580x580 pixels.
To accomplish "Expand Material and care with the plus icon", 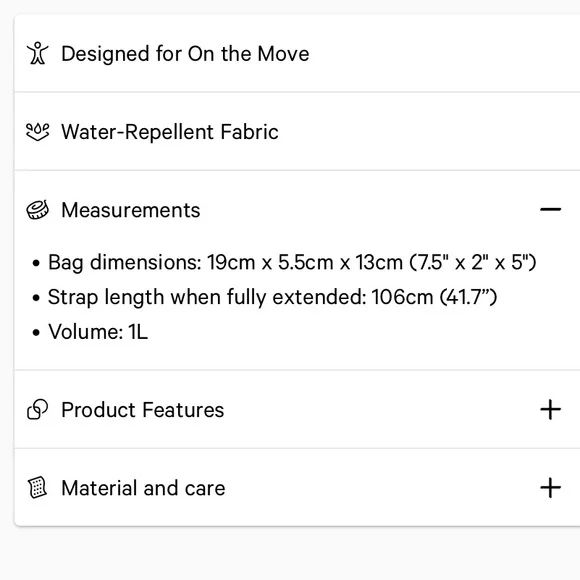I will [550, 488].
